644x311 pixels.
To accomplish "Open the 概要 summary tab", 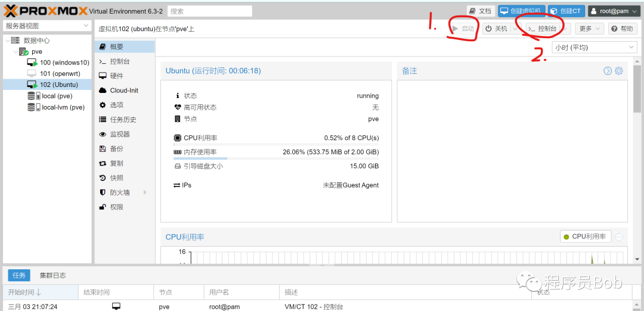I will (125, 47).
